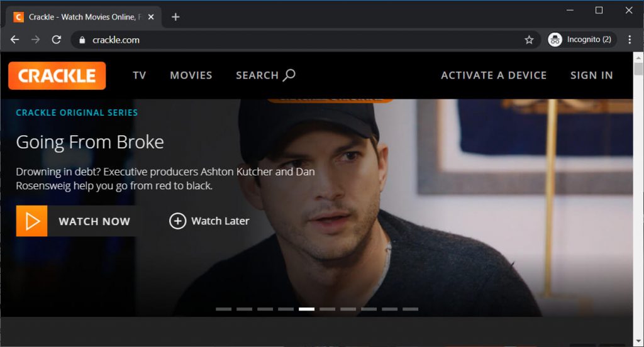The width and height of the screenshot is (644, 347).
Task: Open the search magnifier icon
Action: [289, 75]
